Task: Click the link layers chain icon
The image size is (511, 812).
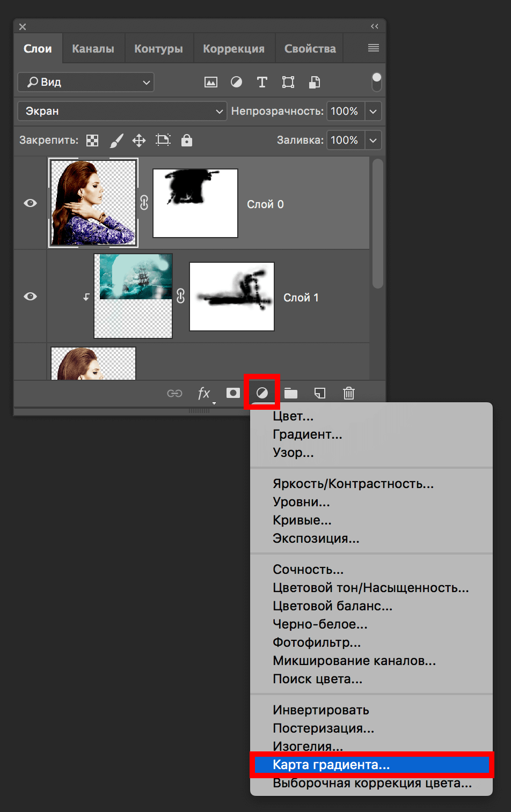Action: [x=174, y=394]
